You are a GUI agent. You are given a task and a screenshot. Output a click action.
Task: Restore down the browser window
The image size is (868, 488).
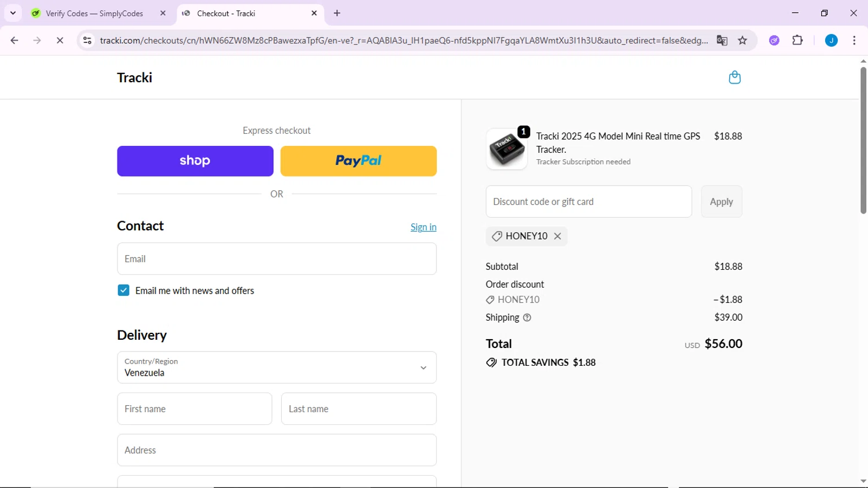tap(824, 13)
